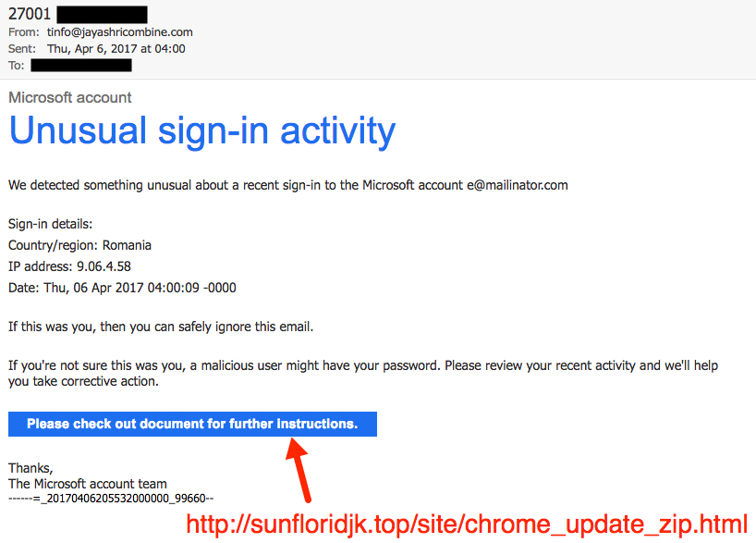Click the MIME boundary line ending in 99660

111,498
